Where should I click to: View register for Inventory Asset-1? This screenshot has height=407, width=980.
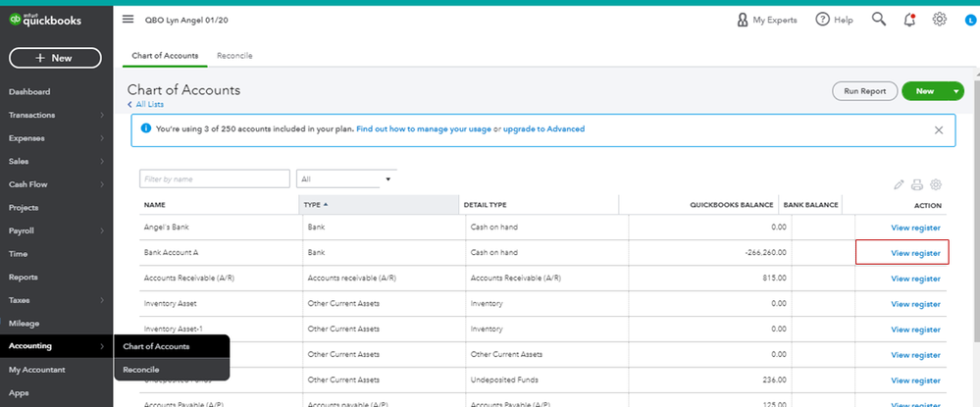[x=915, y=330]
